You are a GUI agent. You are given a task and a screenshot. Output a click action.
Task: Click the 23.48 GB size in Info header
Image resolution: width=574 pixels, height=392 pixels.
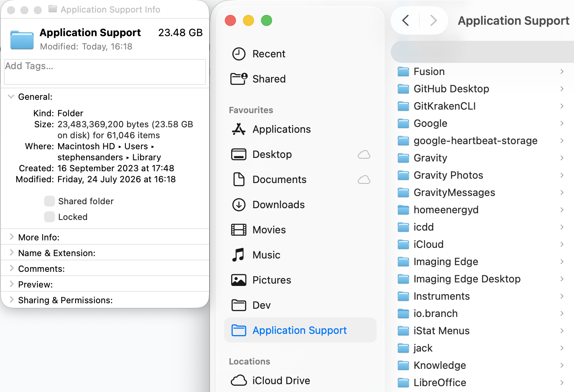click(180, 33)
